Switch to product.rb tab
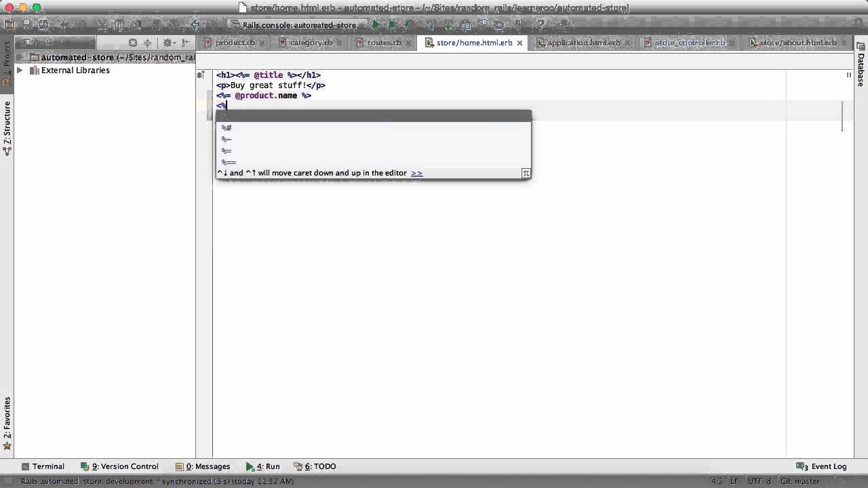Screen dimensions: 868x488 (x=235, y=43)
